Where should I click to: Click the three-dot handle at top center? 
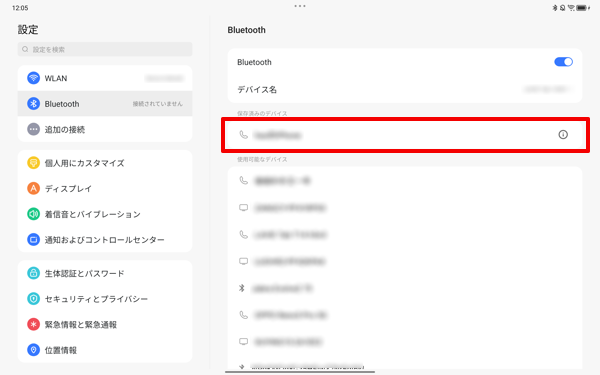coord(300,6)
